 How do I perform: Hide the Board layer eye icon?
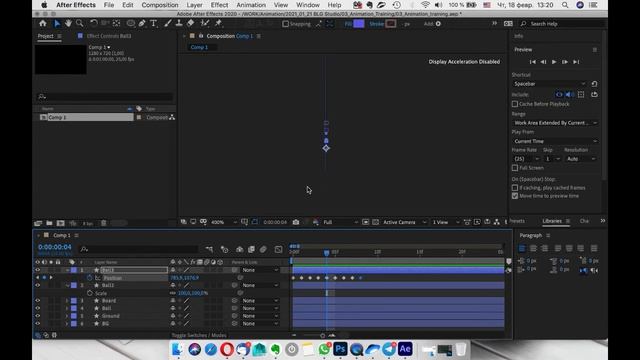pos(38,301)
